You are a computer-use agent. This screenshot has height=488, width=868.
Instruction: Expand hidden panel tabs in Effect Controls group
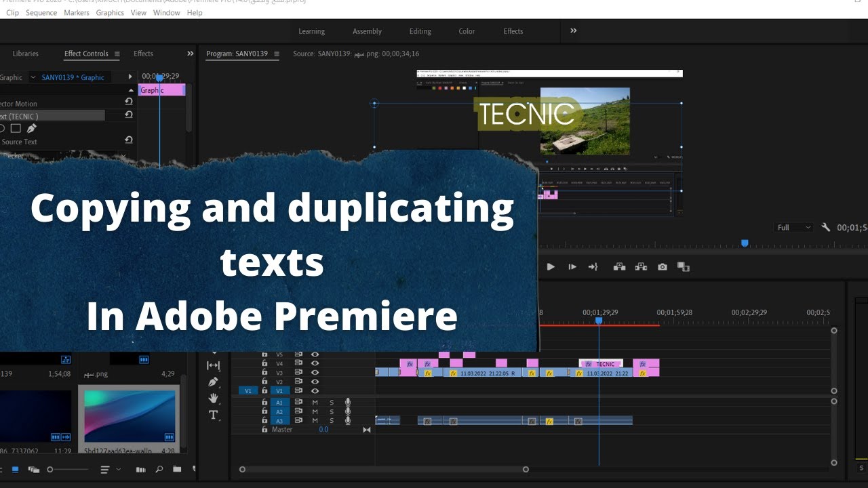[190, 54]
